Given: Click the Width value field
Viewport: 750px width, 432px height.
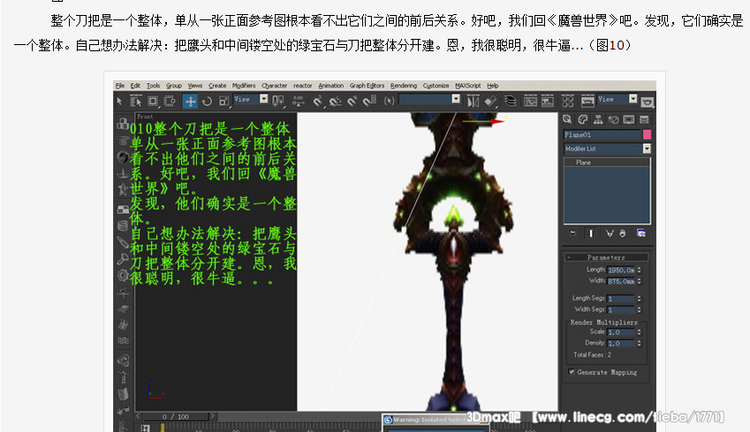Looking at the screenshot, I should pyautogui.click(x=621, y=281).
